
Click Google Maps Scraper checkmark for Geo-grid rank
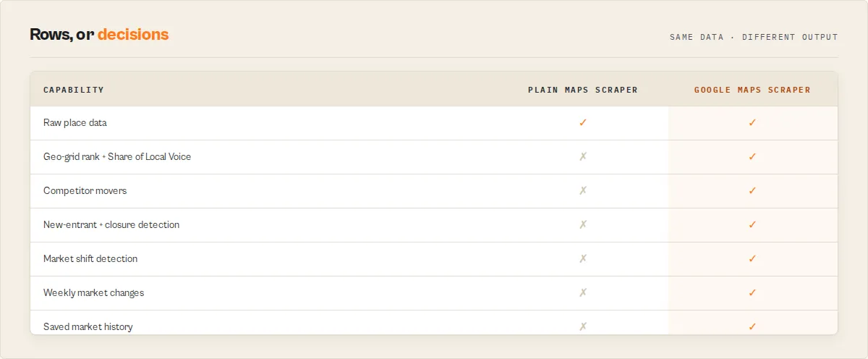(x=752, y=156)
